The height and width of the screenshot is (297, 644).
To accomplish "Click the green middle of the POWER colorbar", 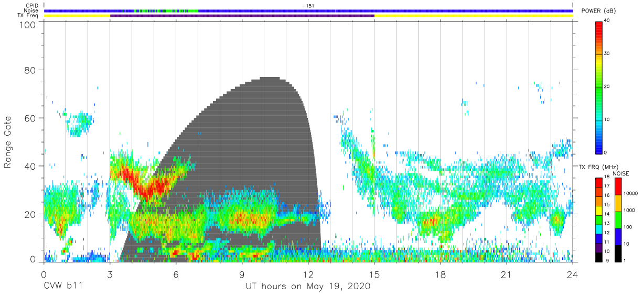I will coord(599,86).
